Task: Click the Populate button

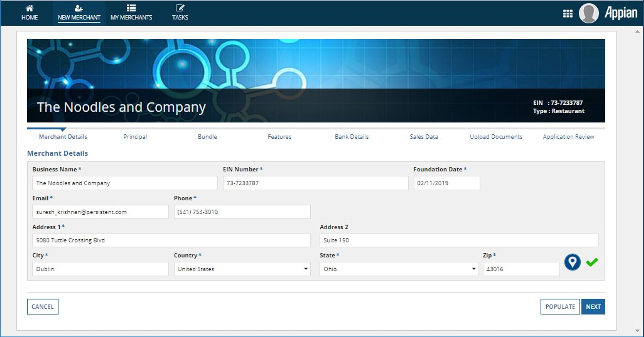Action: point(560,306)
